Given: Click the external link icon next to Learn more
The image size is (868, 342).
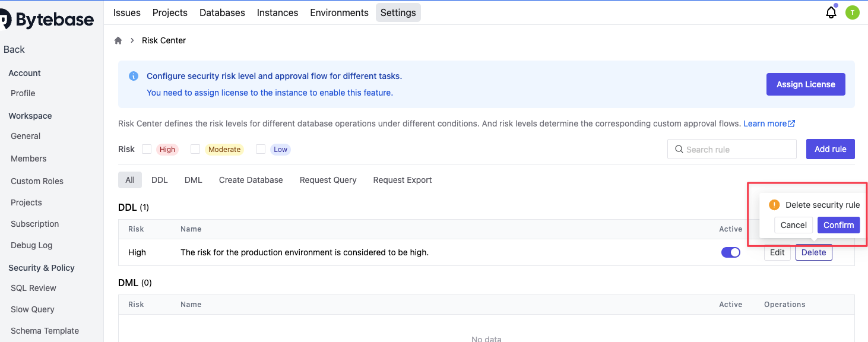Looking at the screenshot, I should coord(791,123).
